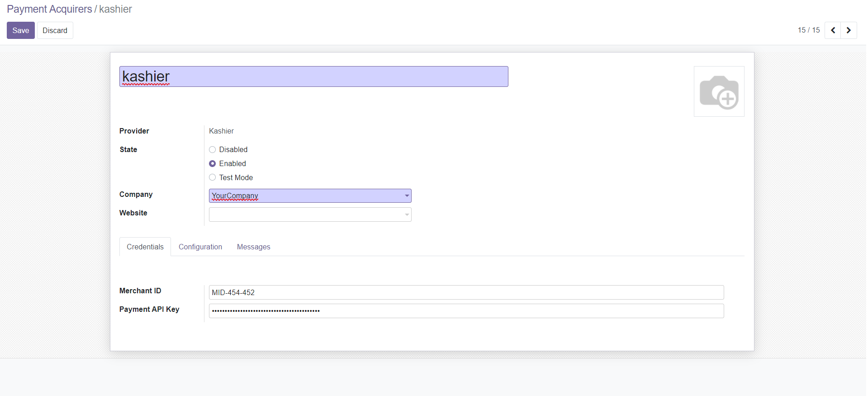Edit the kashier name field
Screen dimensions: 868x396
coord(313,76)
